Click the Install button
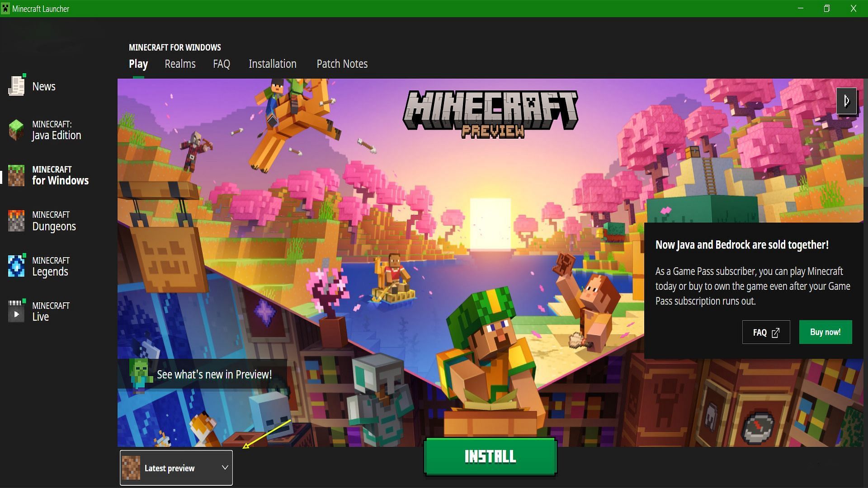This screenshot has height=488, width=868. point(490,456)
